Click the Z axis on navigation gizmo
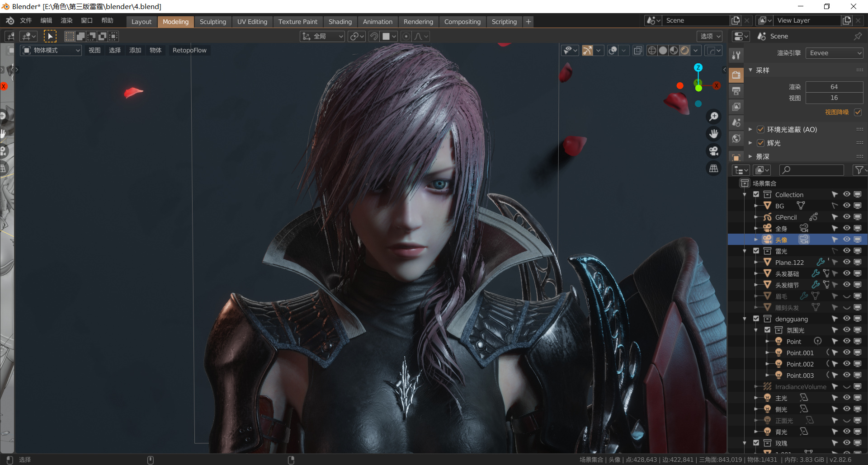Screen dimensions: 868x465 click(698, 67)
